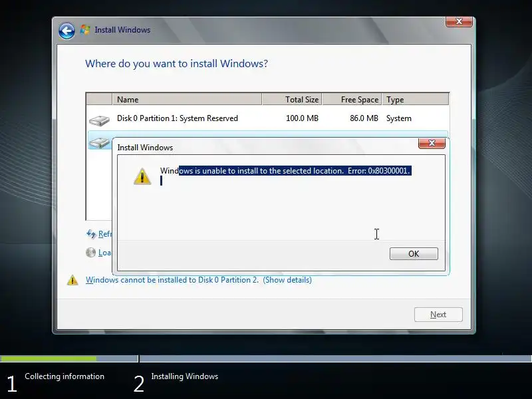The height and width of the screenshot is (399, 532).
Task: Click the Type column header
Action: coord(415,99)
